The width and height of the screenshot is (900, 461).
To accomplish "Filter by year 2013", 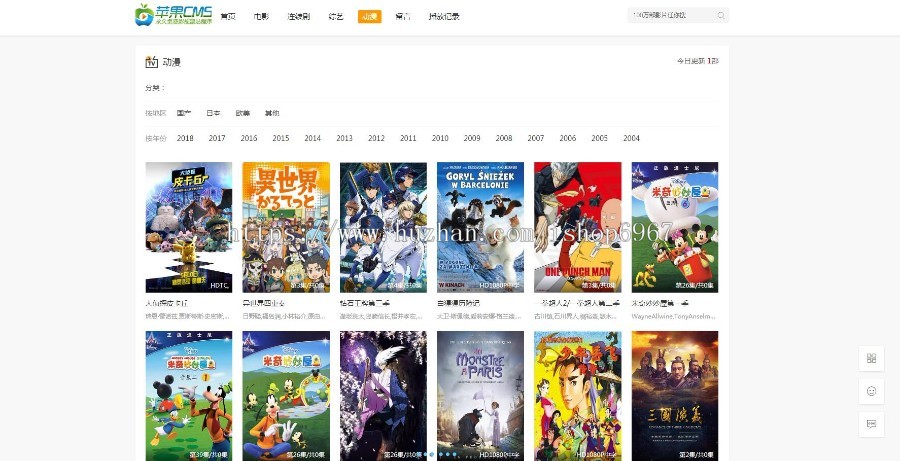I will (344, 138).
